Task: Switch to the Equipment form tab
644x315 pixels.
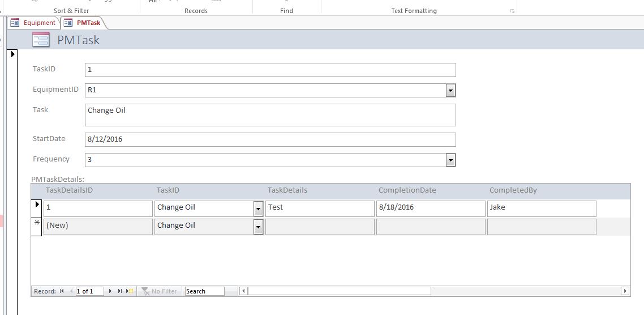Action: click(33, 23)
